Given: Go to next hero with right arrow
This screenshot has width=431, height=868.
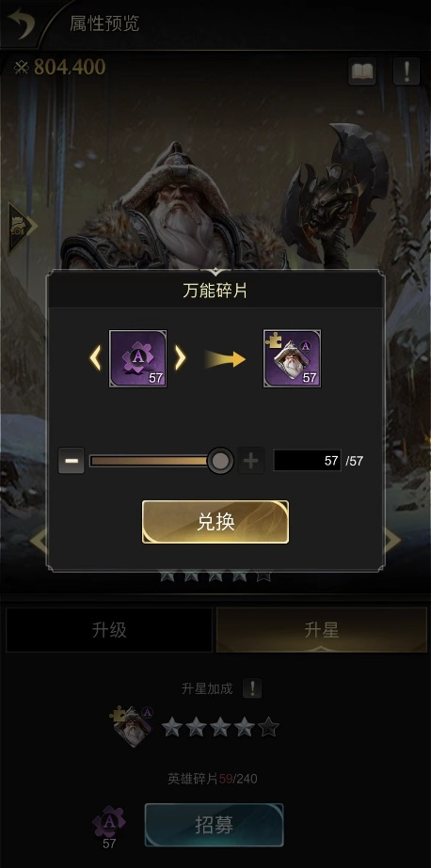Looking at the screenshot, I should 391,541.
